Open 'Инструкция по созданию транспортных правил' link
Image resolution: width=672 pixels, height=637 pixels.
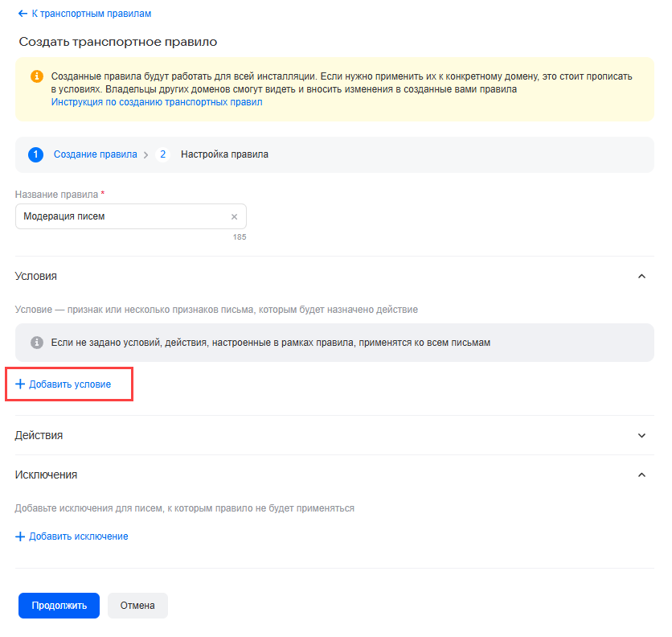pyautogui.click(x=157, y=102)
